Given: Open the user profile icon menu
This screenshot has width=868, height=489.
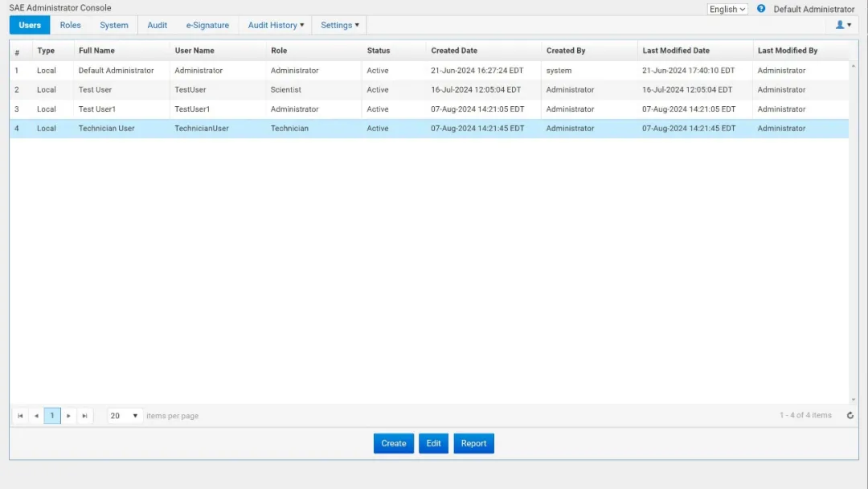Looking at the screenshot, I should pyautogui.click(x=843, y=25).
